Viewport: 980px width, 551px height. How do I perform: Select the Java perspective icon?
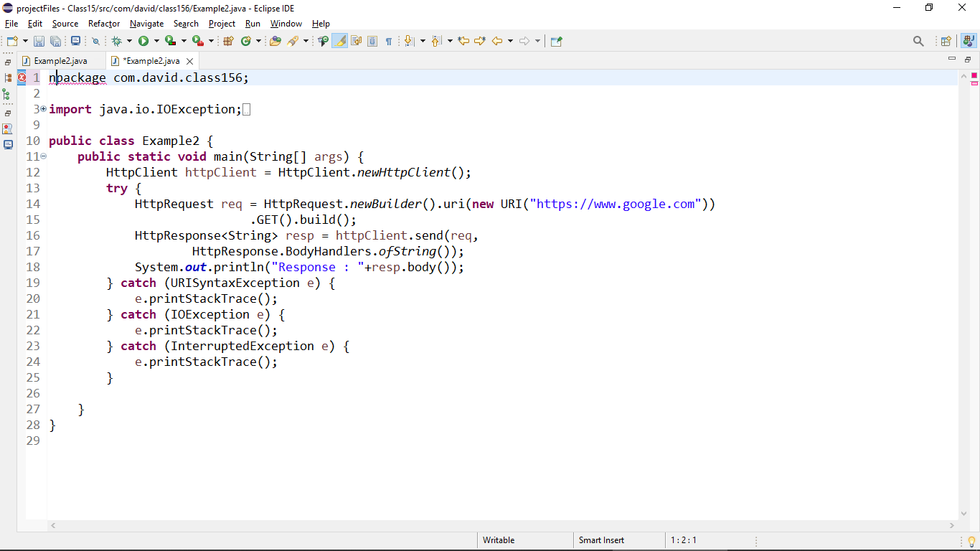pyautogui.click(x=969, y=41)
